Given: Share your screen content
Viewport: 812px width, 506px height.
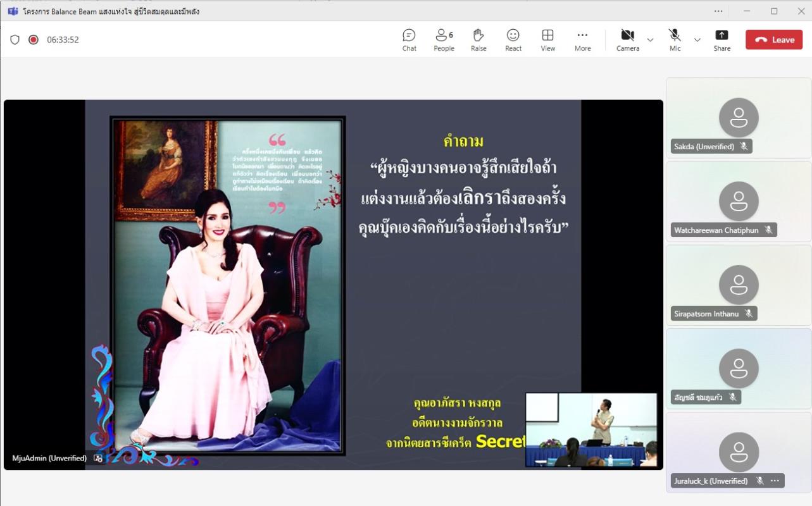Looking at the screenshot, I should click(721, 40).
